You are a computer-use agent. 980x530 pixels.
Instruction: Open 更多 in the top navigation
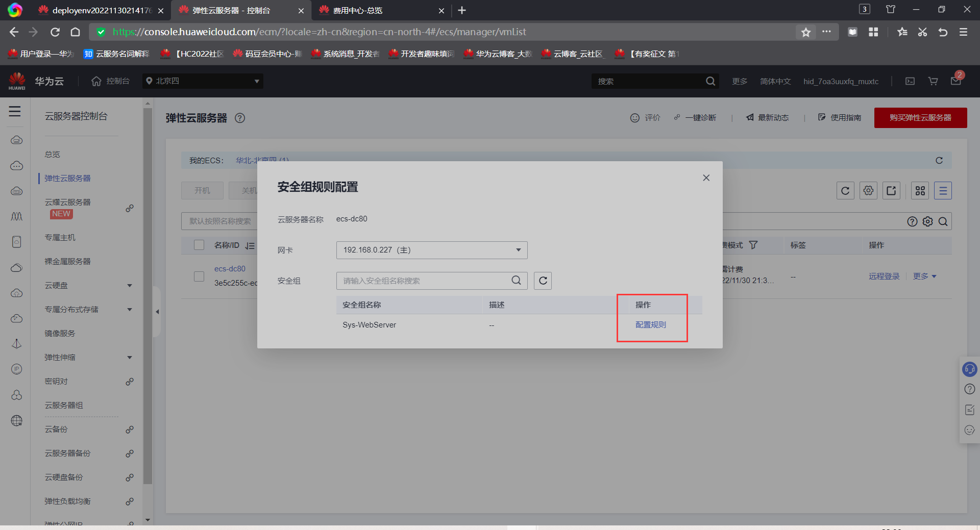point(739,81)
